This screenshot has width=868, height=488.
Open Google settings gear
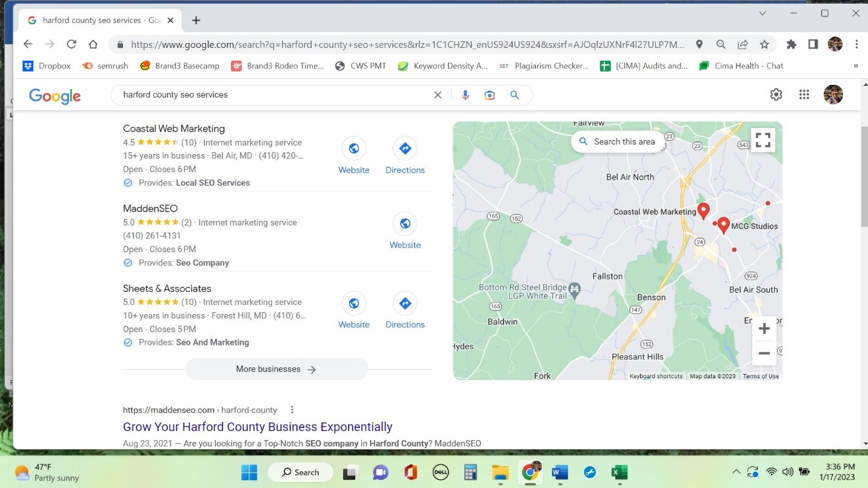[776, 95]
